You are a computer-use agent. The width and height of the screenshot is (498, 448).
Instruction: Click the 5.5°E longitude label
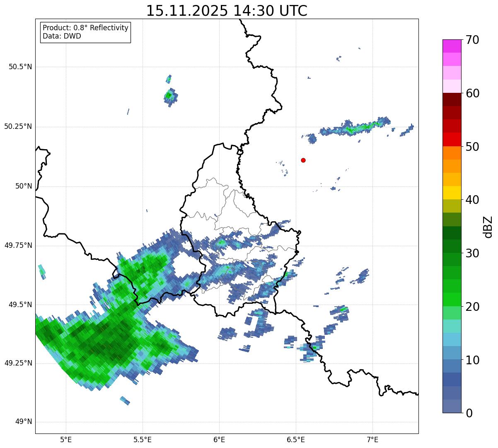(143, 440)
